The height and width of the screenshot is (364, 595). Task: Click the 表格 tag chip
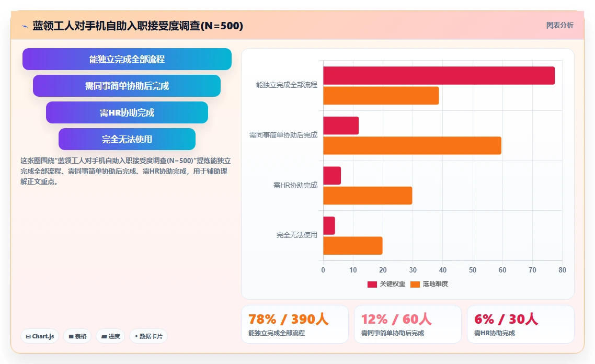click(77, 336)
